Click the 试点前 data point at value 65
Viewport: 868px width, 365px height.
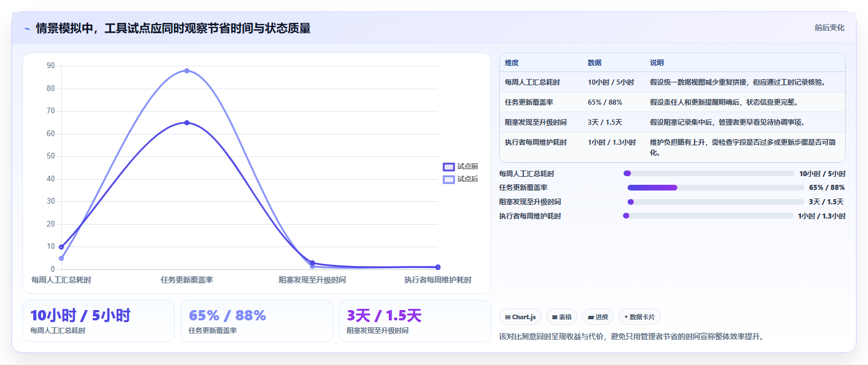coord(187,122)
